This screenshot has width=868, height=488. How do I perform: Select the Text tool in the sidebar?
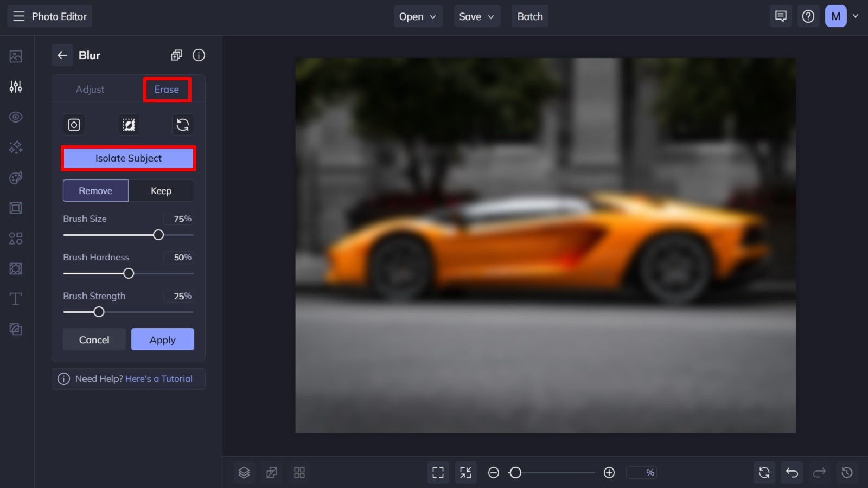pos(16,298)
